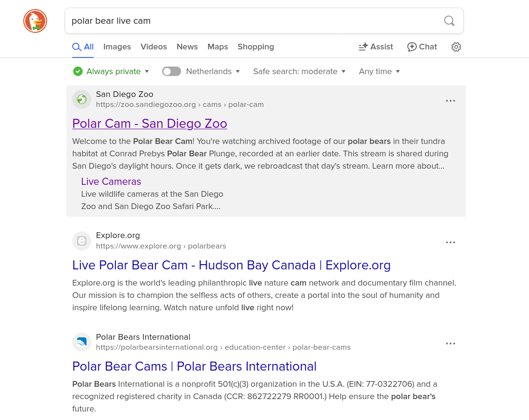The width and height of the screenshot is (529, 420).
Task: Open more options for Explore.org result
Action: [x=451, y=242]
